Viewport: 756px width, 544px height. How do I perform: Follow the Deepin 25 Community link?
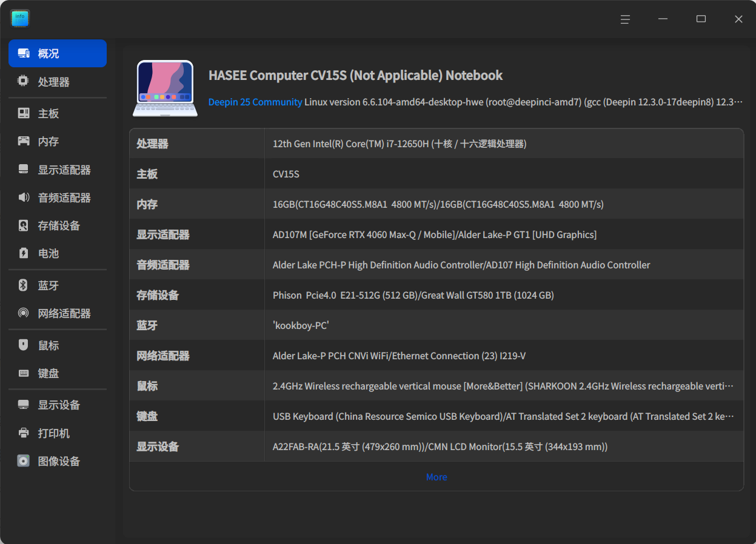pyautogui.click(x=255, y=102)
